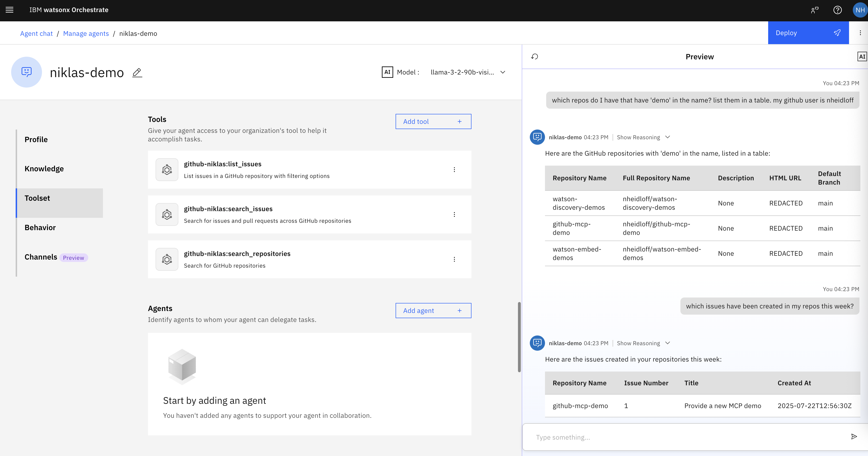Click the Description column header
Screen dimensions: 868x456
736,178
